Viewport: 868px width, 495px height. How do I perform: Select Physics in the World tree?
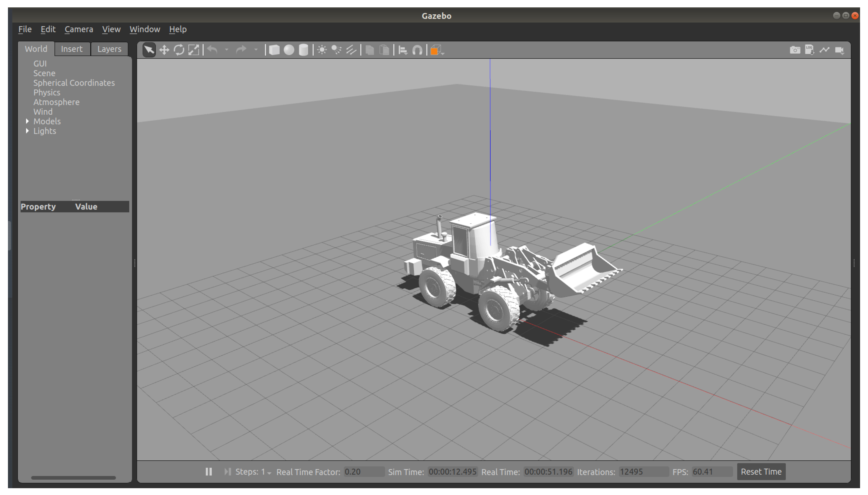(47, 93)
